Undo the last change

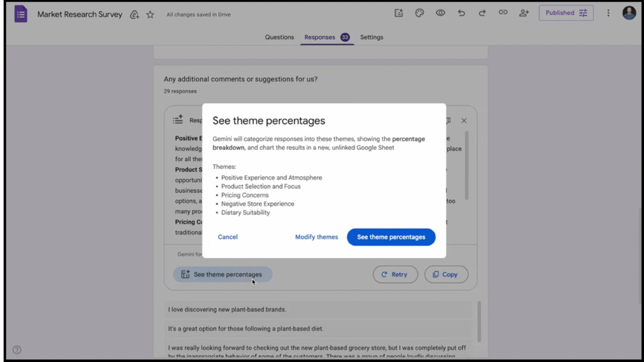[x=461, y=13]
